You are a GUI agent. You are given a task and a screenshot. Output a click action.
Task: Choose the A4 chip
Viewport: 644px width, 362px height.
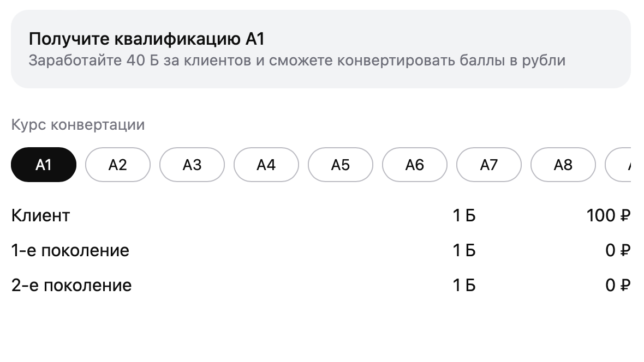[266, 165]
